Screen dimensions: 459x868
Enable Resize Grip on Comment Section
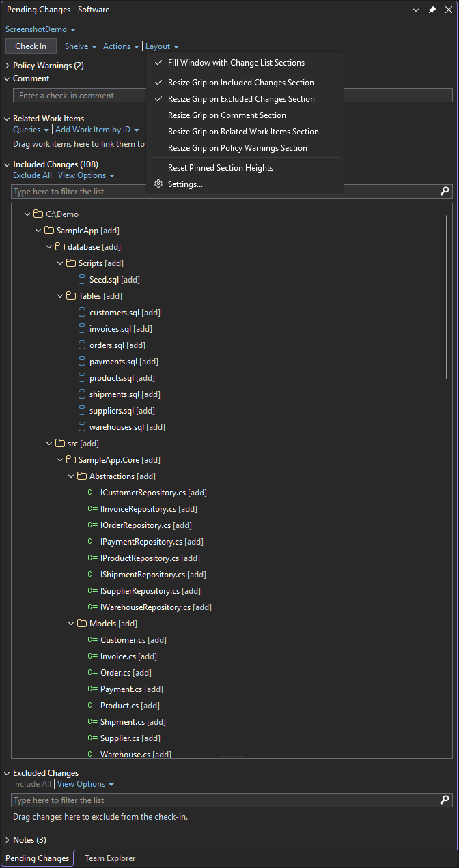245,115
